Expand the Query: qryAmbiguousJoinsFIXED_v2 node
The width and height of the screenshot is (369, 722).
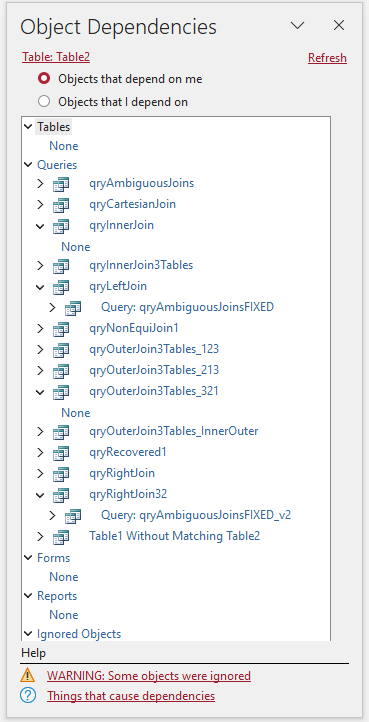(x=53, y=516)
